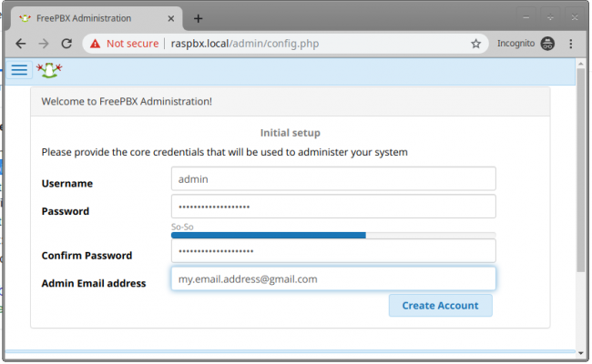The height and width of the screenshot is (364, 592).
Task: Click the 'Admin Email address' label
Action: (x=94, y=283)
